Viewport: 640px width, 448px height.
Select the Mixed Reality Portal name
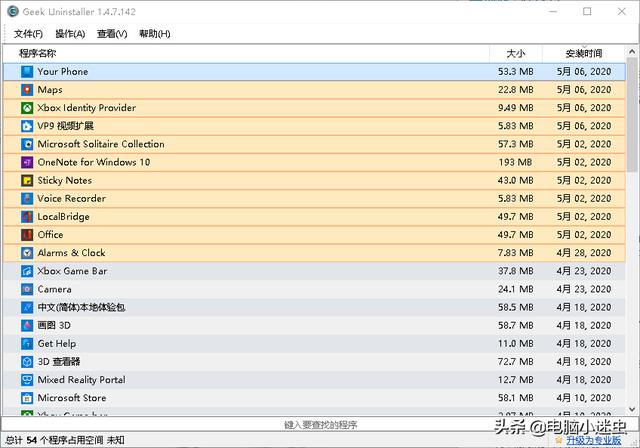click(81, 380)
